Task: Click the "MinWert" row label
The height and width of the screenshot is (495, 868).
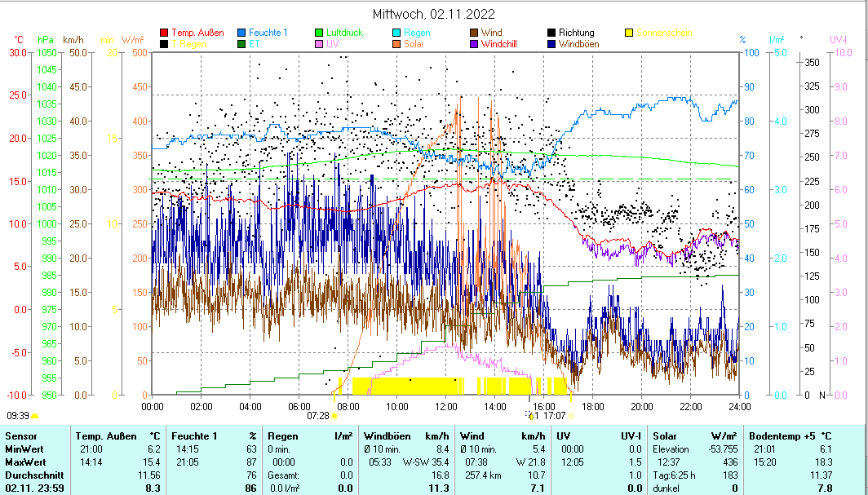Action: pyautogui.click(x=24, y=449)
